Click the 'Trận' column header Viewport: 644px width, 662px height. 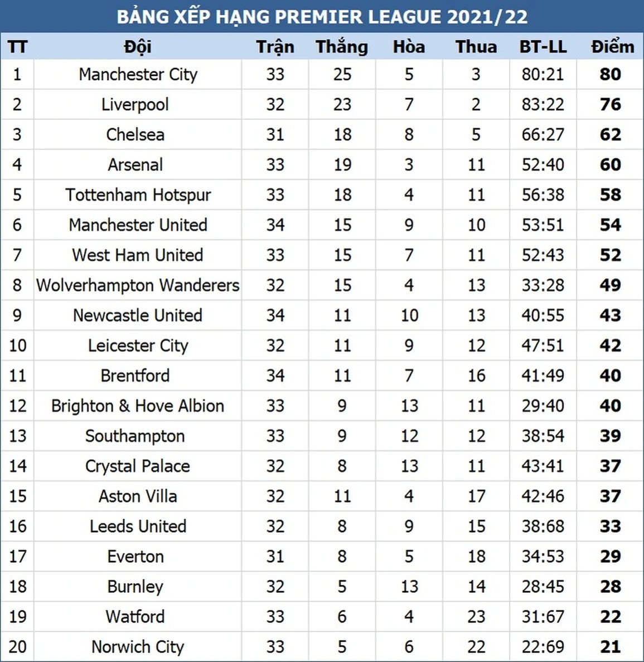(x=275, y=46)
